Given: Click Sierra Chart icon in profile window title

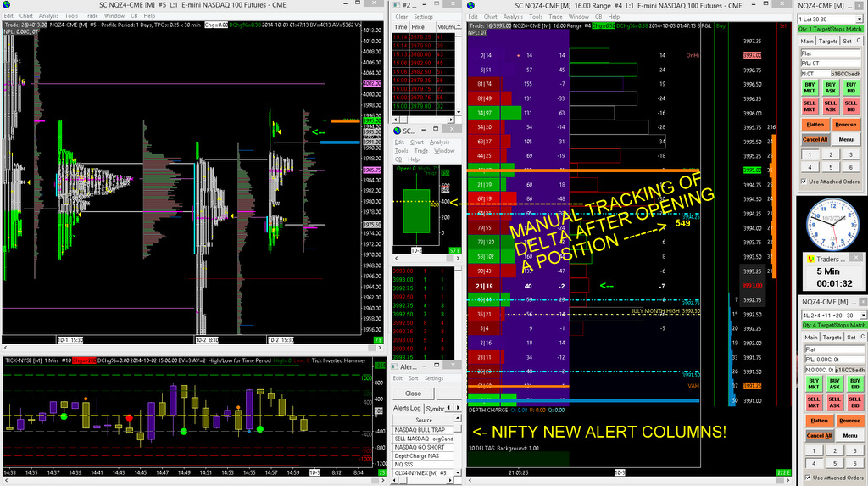Looking at the screenshot, I should pos(6,5).
